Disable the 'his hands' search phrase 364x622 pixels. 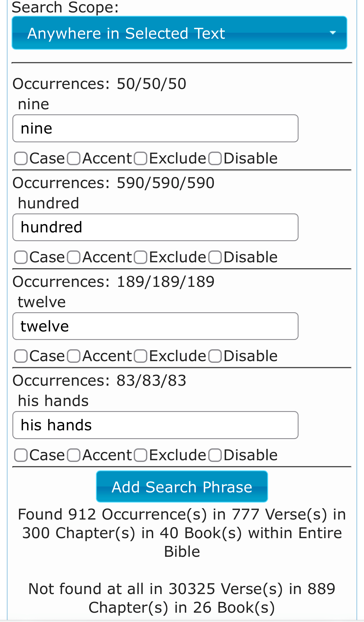point(215,455)
